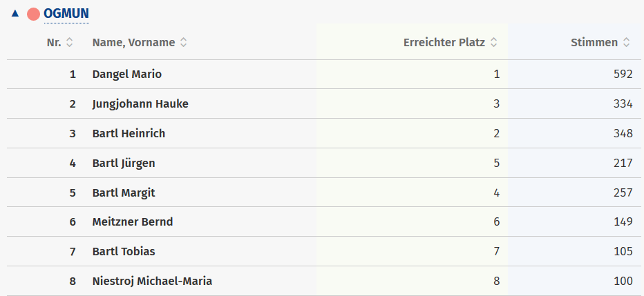Click the salmon OGMUN party color dot

coord(33,14)
